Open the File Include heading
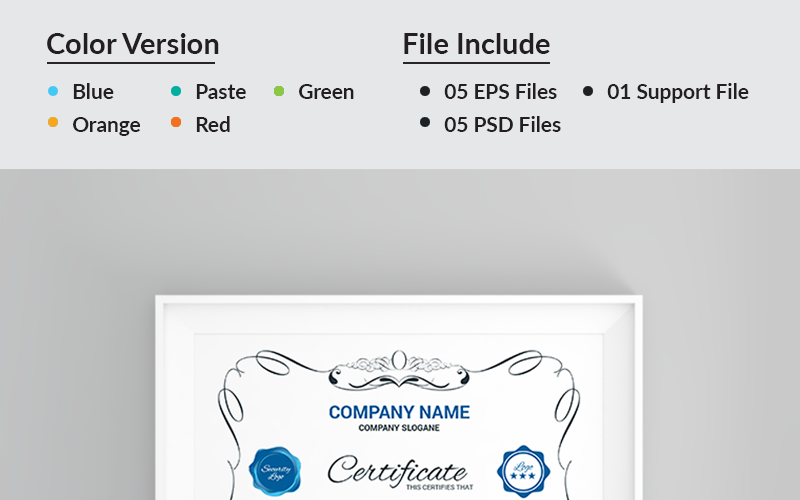This screenshot has width=800, height=500. pos(476,44)
